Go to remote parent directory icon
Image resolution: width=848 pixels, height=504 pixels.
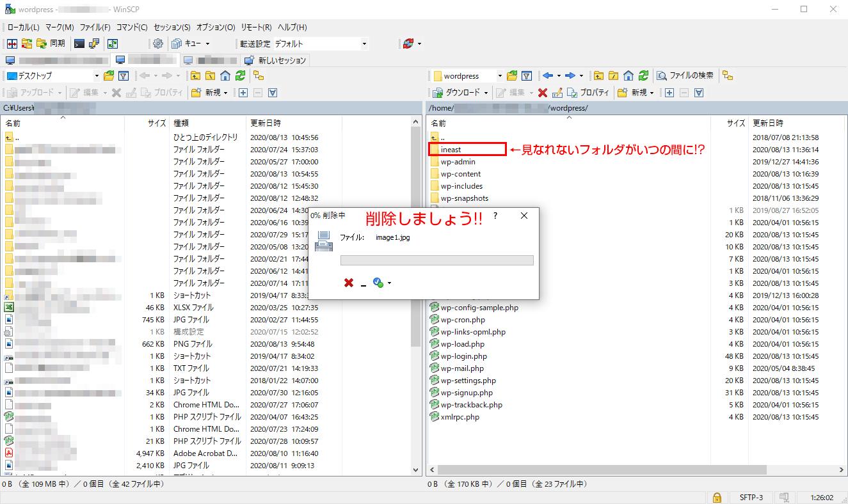598,75
